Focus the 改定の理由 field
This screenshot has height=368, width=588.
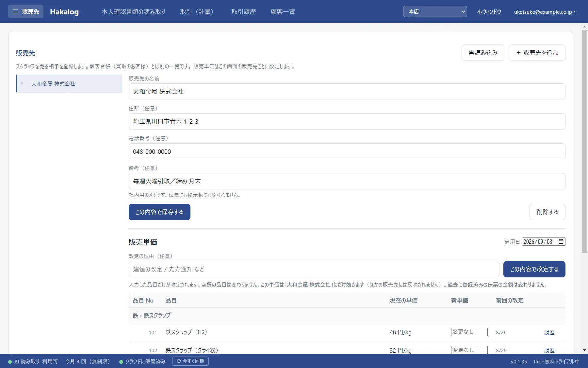314,269
